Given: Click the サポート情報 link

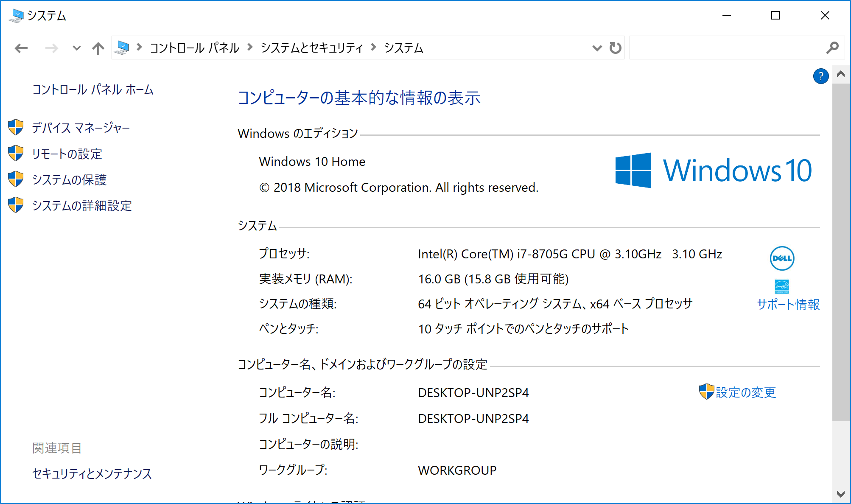Looking at the screenshot, I should pyautogui.click(x=788, y=304).
